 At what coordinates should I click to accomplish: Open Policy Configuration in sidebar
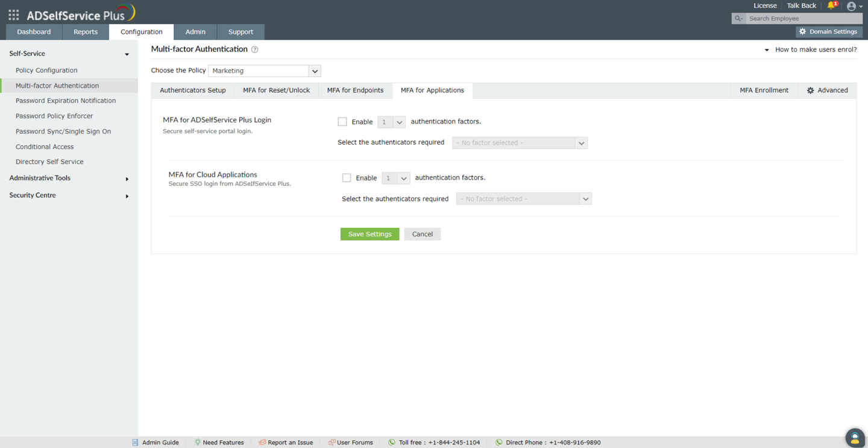46,71
